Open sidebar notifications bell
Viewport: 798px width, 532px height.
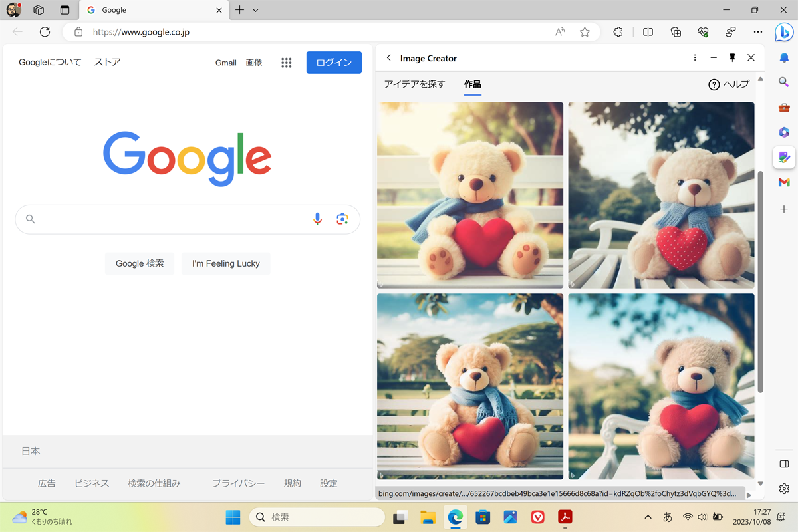coord(784,58)
